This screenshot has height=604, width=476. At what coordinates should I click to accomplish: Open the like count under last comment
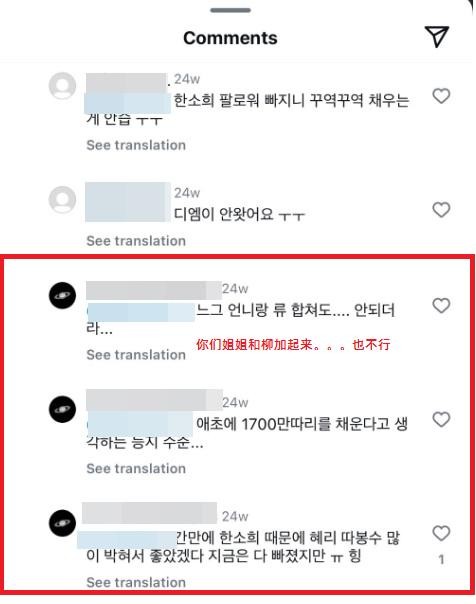(x=441, y=559)
